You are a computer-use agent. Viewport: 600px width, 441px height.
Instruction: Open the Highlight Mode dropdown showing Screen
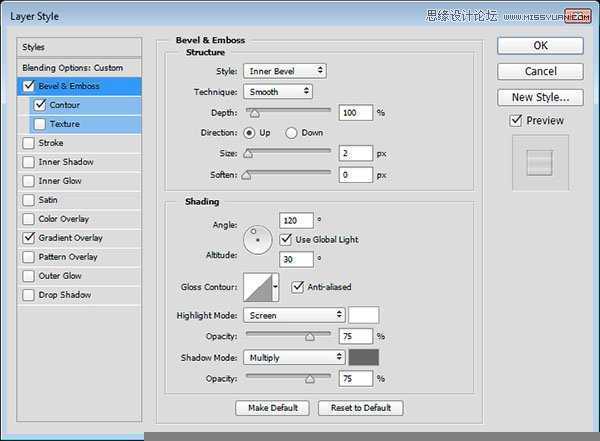[x=294, y=315]
